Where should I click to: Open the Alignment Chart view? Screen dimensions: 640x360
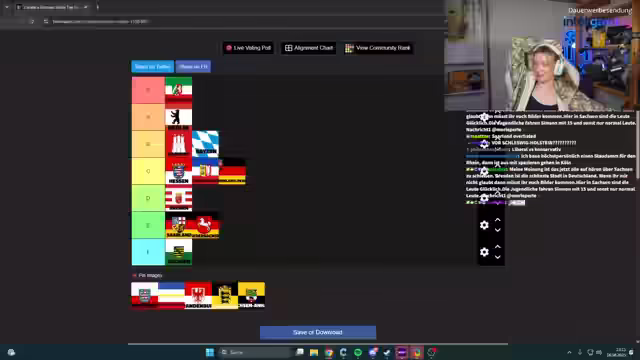(309, 48)
